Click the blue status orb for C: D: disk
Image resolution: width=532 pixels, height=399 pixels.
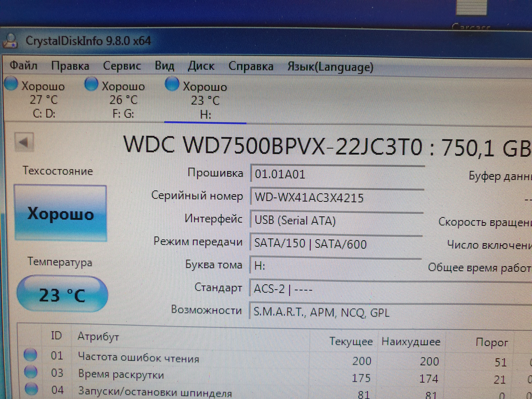pyautogui.click(x=11, y=84)
